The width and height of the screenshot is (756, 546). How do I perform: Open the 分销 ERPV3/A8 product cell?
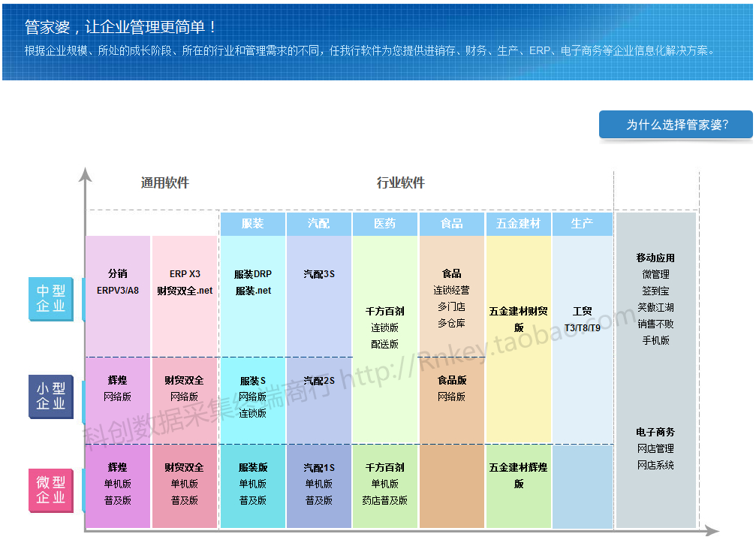[118, 282]
